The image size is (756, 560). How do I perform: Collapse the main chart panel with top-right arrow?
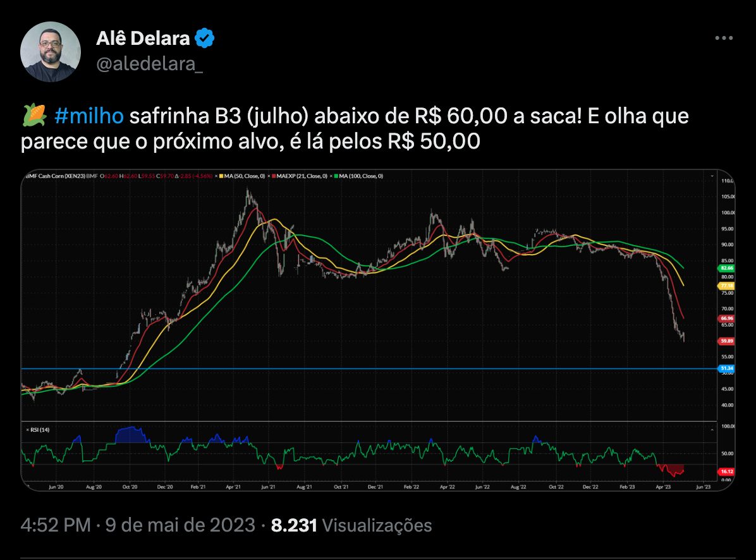712,176
